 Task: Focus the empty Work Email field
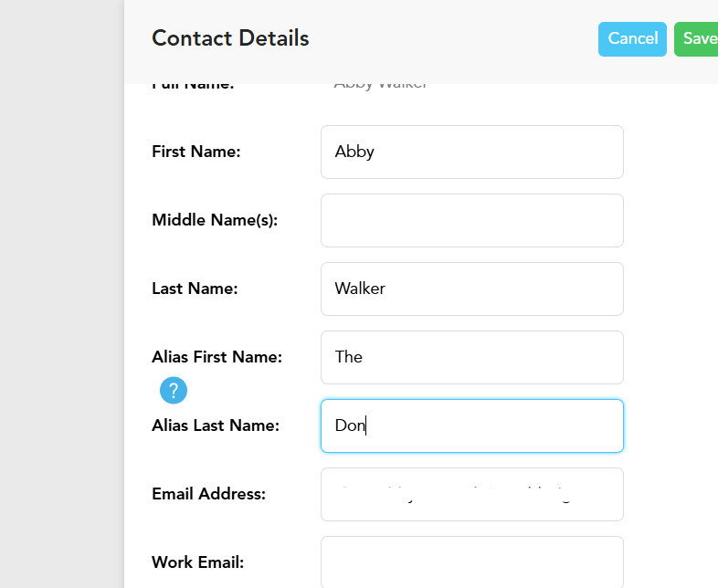tap(471, 562)
